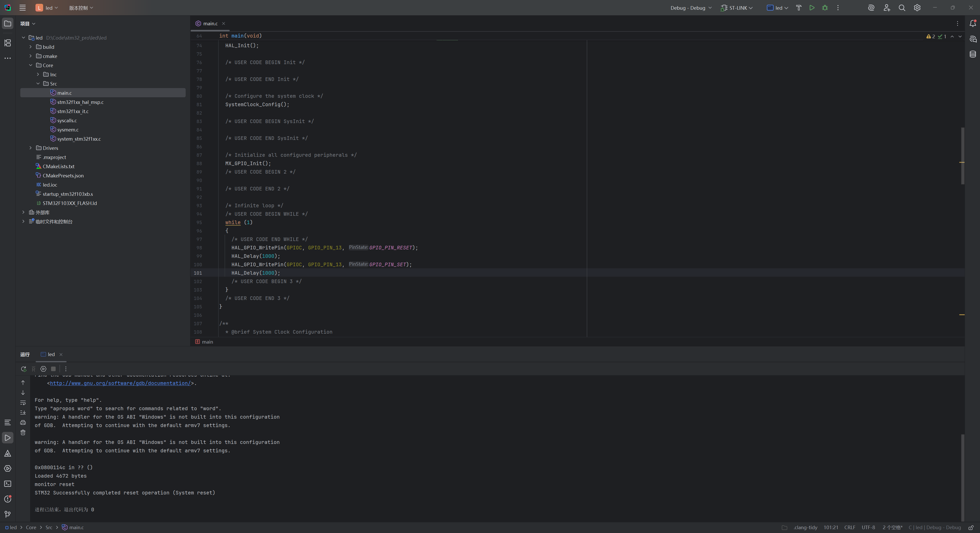Open ST-LINK target dropdown
Image resolution: width=980 pixels, height=533 pixels.
[x=737, y=8]
